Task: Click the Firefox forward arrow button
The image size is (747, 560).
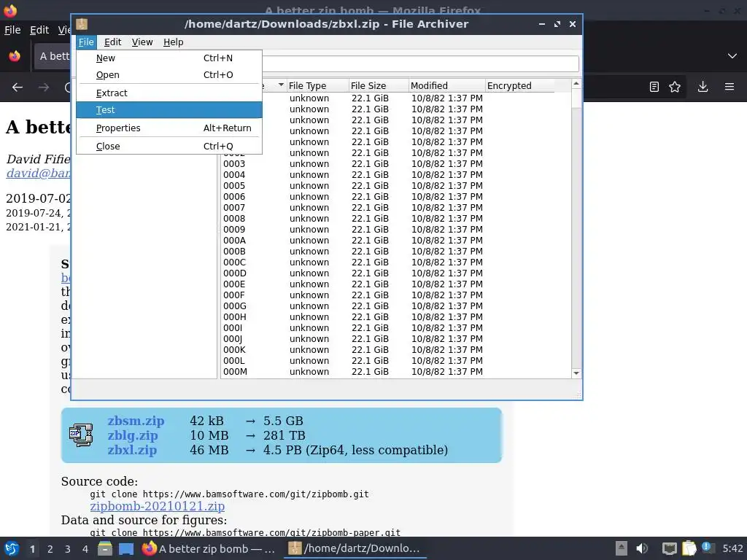Action: coord(44,87)
